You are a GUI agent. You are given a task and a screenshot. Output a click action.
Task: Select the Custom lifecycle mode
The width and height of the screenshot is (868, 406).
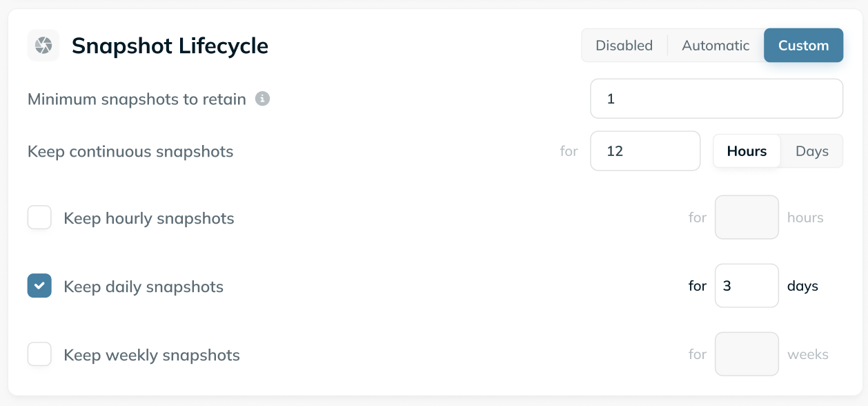click(x=803, y=45)
